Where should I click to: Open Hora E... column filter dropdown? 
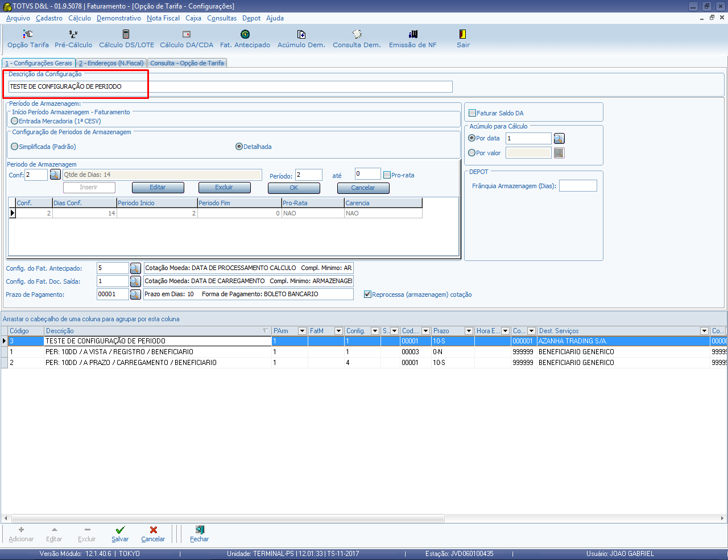pyautogui.click(x=505, y=331)
